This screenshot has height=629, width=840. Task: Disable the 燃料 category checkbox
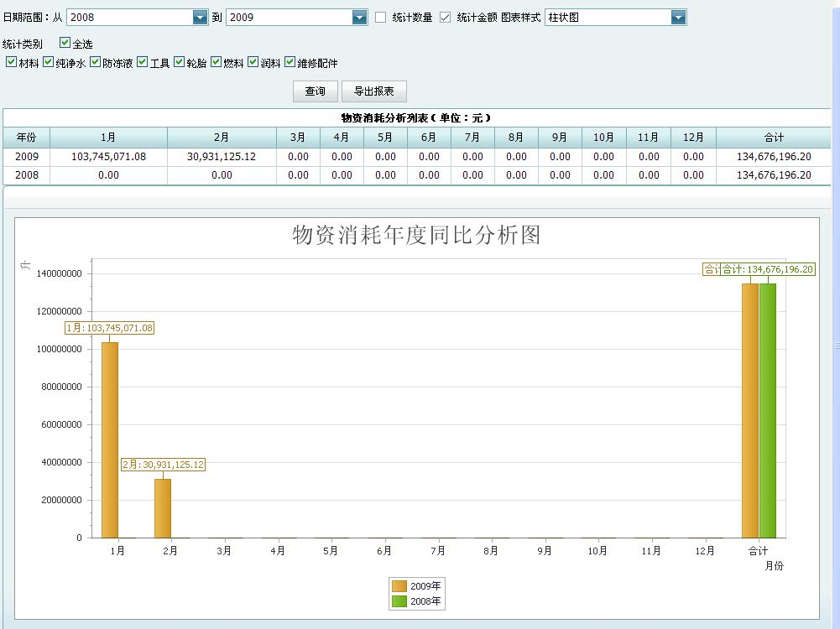(x=217, y=62)
